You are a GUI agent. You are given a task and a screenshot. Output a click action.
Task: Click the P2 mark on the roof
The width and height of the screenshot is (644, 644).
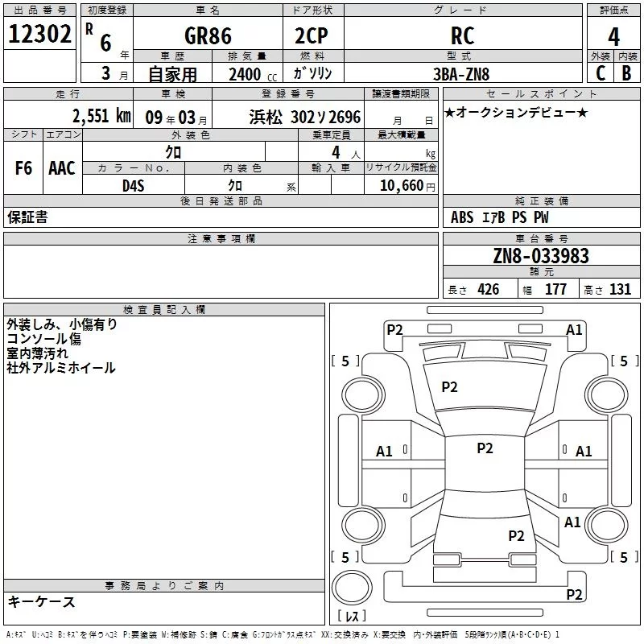[485, 448]
